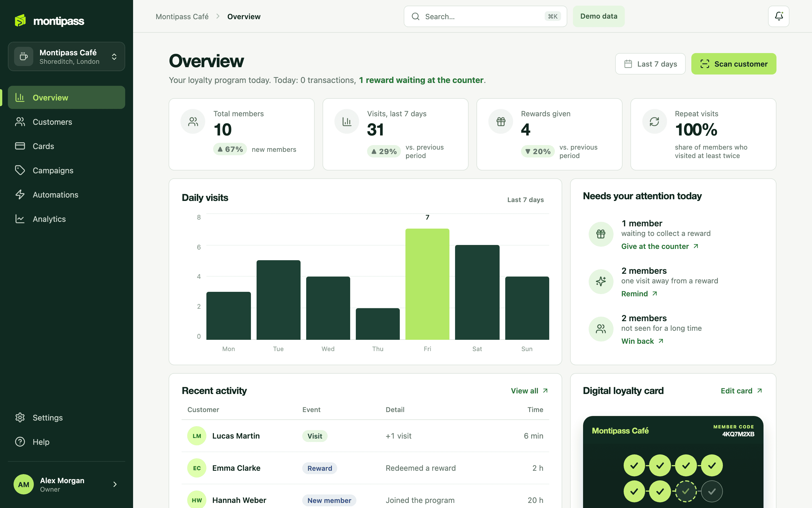Select Campaigns in the sidebar
812x508 pixels.
pos(67,170)
